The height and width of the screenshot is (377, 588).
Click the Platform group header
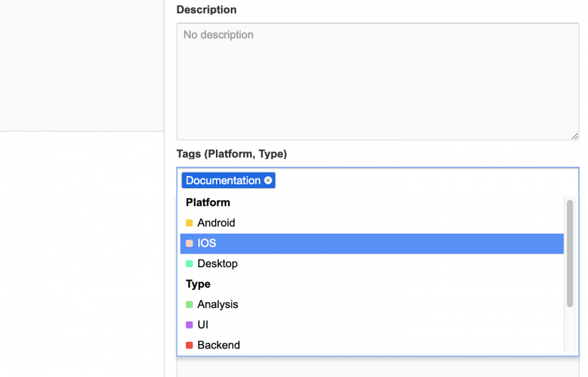click(208, 202)
